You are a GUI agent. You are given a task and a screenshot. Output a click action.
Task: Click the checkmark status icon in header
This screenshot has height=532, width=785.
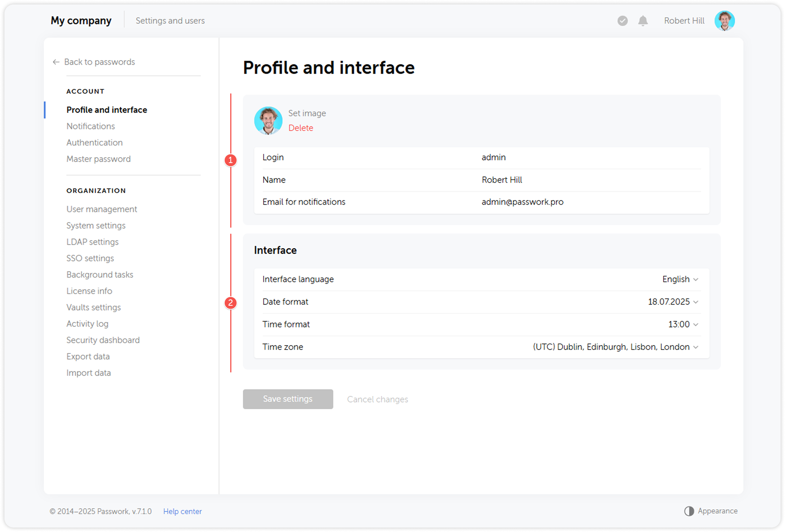622,21
